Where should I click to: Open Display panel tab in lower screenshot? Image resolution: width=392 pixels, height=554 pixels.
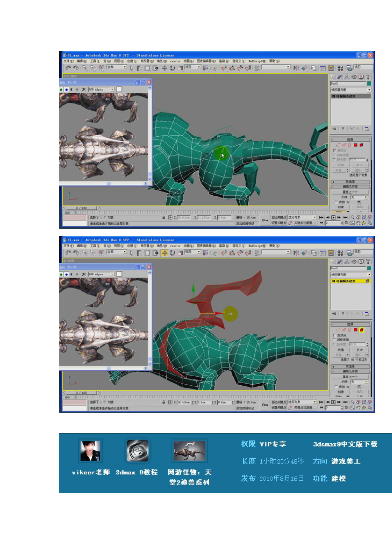pos(361,262)
